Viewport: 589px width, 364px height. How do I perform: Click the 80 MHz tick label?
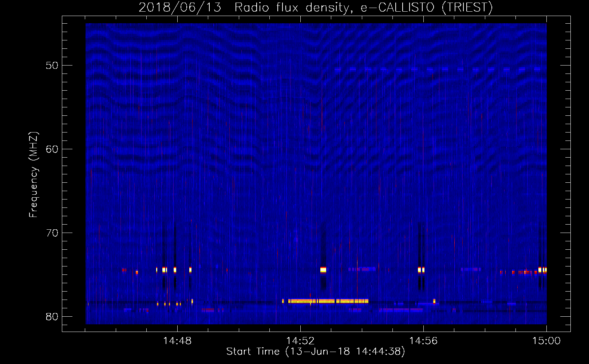click(x=52, y=317)
